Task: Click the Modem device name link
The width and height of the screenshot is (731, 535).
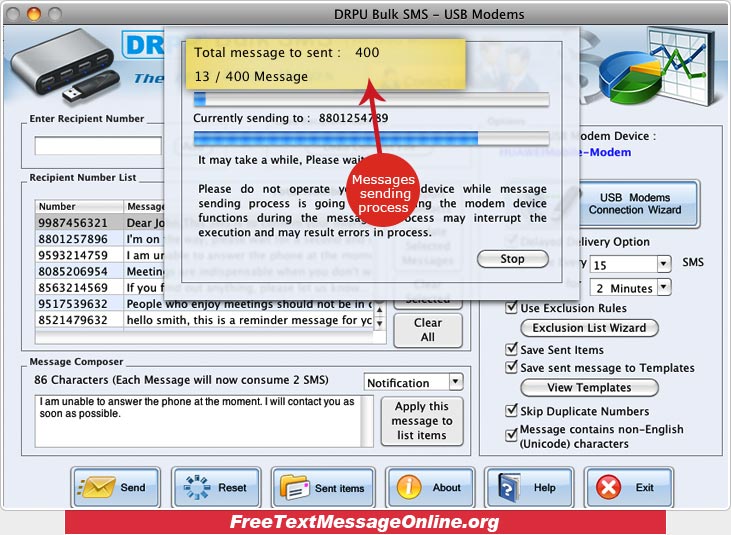Action: coord(565,152)
